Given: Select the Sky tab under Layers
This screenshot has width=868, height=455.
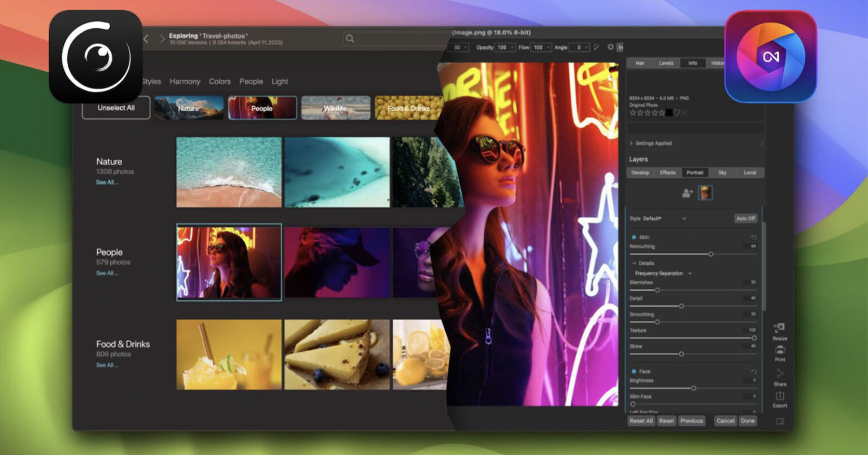Looking at the screenshot, I should click(x=722, y=173).
